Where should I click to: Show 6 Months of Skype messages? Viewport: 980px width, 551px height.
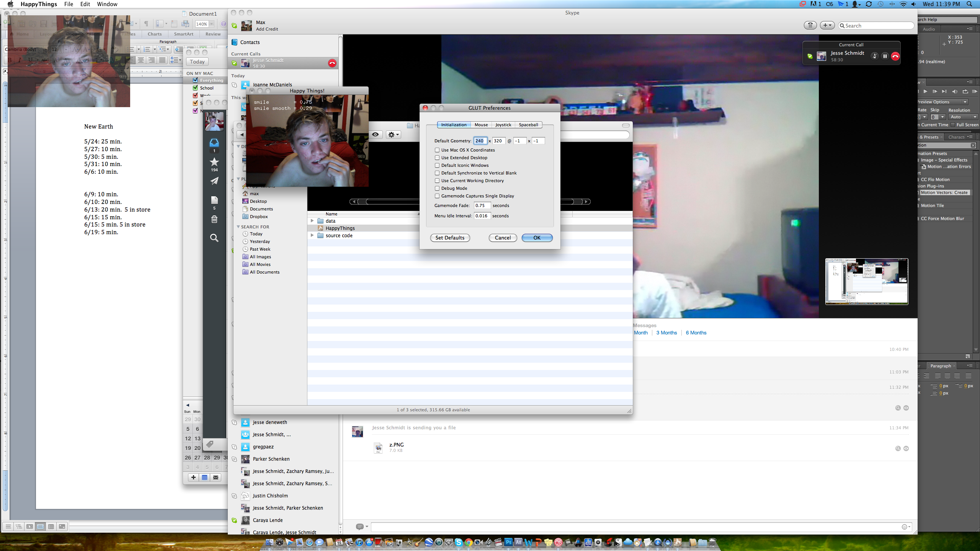(696, 333)
